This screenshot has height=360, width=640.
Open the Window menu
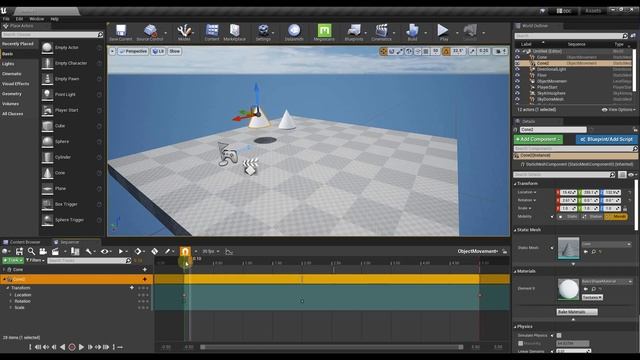coord(37,19)
